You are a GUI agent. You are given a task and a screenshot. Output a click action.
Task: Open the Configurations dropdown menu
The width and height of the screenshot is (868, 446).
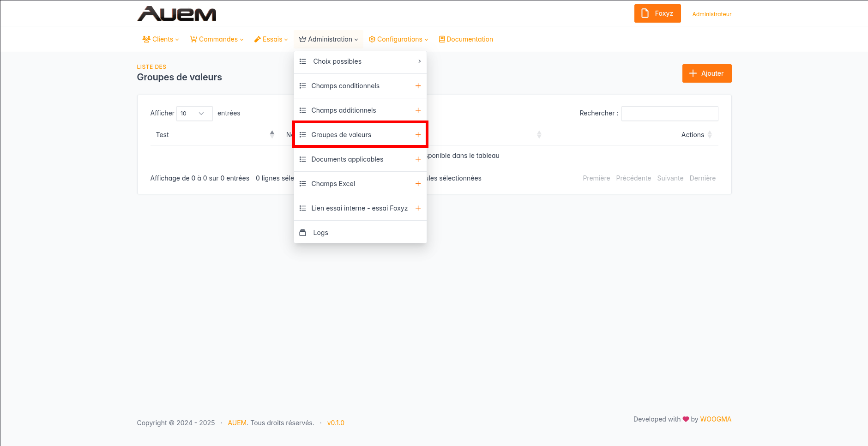tap(398, 39)
